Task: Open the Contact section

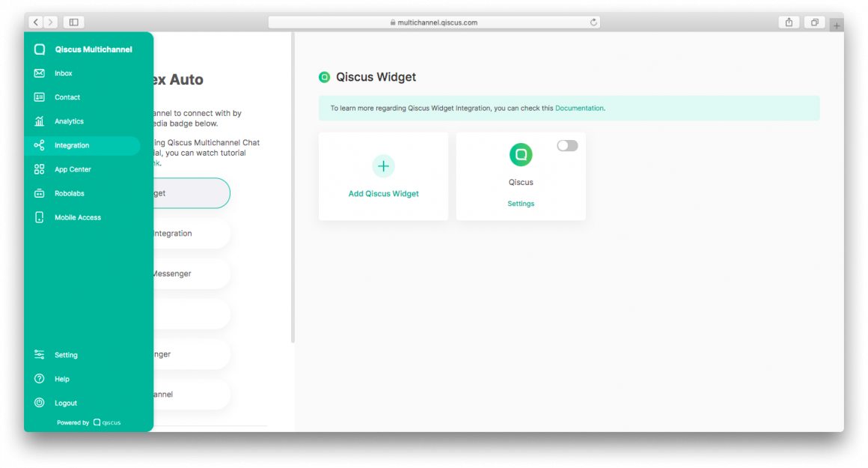Action: pos(68,97)
